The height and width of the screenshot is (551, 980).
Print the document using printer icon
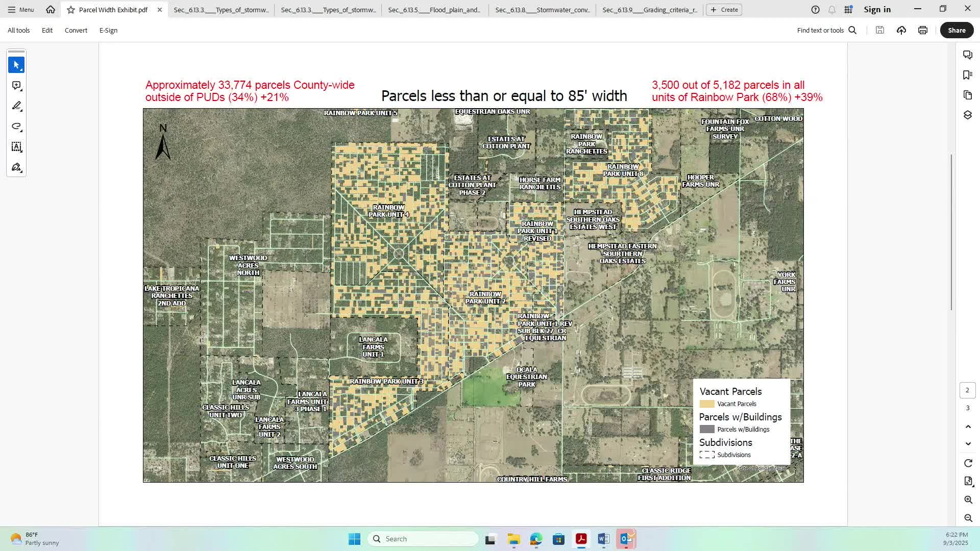click(923, 30)
